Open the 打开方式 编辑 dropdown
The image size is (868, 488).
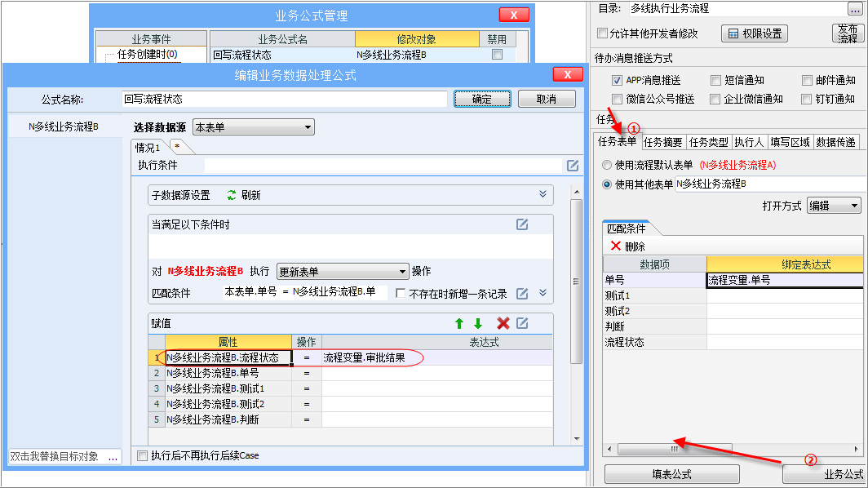(834, 206)
